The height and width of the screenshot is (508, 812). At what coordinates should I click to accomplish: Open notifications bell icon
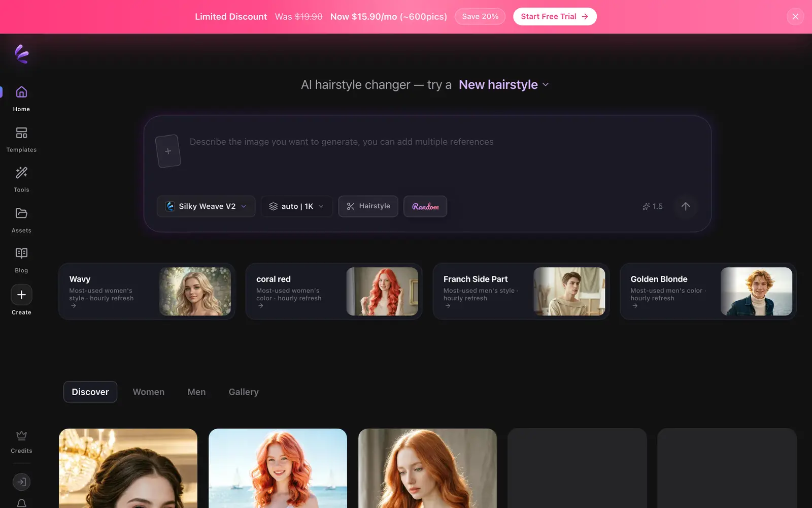[21, 503]
